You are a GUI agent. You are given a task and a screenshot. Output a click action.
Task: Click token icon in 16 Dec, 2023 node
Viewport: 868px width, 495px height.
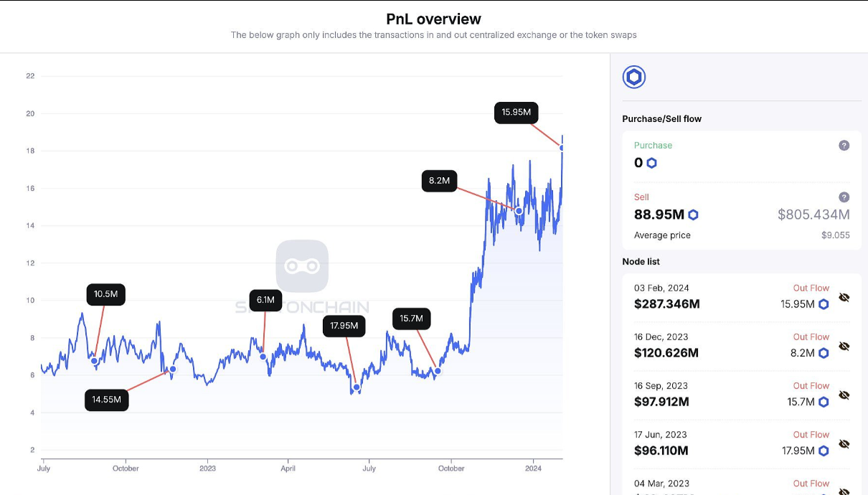[x=824, y=353]
